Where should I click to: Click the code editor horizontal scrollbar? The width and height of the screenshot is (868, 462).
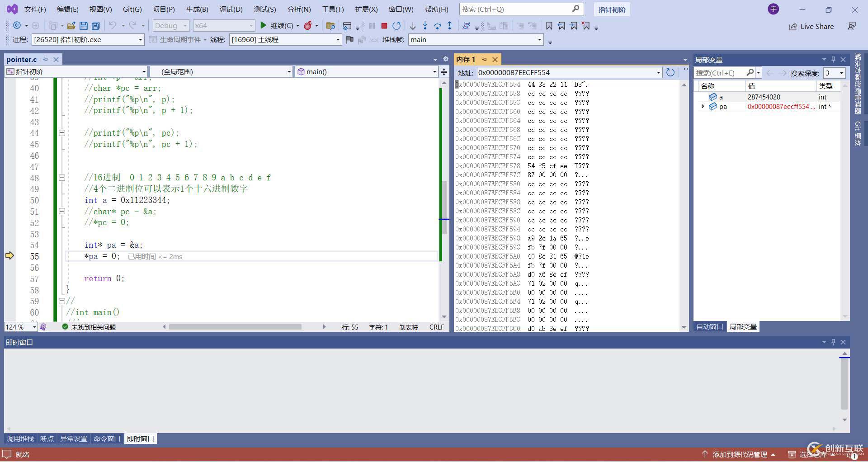pyautogui.click(x=235, y=327)
